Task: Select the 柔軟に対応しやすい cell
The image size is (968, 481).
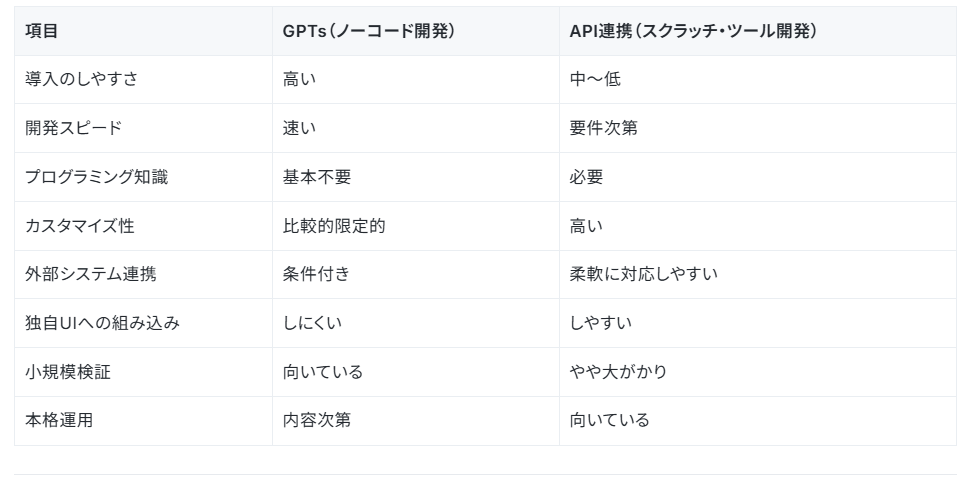Action: (757, 274)
